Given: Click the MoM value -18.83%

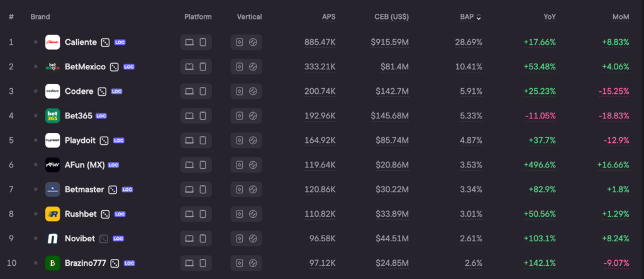Looking at the screenshot, I should click(x=614, y=116).
